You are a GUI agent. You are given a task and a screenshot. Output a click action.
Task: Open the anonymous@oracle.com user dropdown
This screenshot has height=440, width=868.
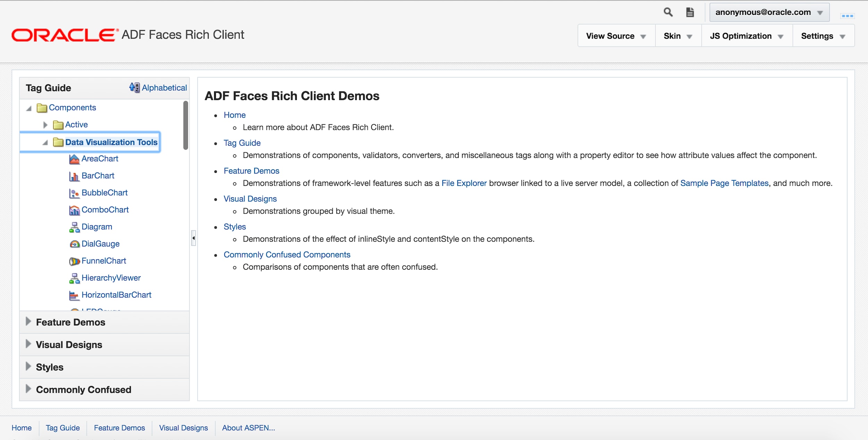pos(769,13)
